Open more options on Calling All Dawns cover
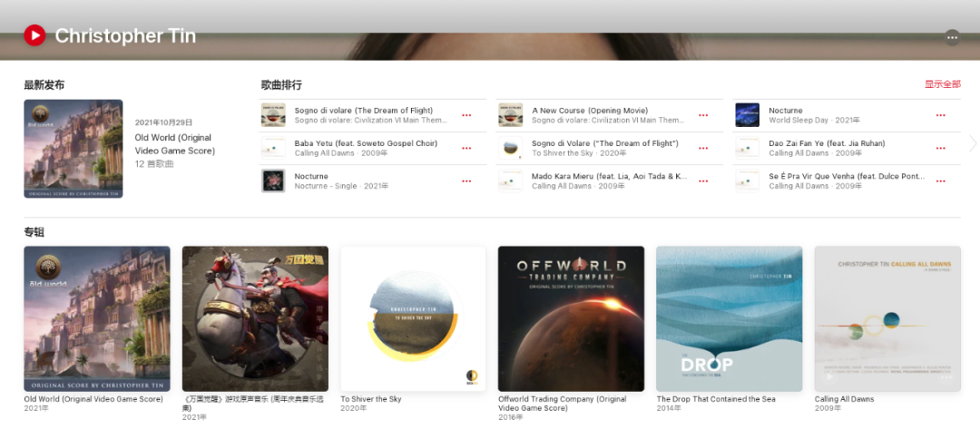Image resolution: width=980 pixels, height=439 pixels. [x=946, y=376]
